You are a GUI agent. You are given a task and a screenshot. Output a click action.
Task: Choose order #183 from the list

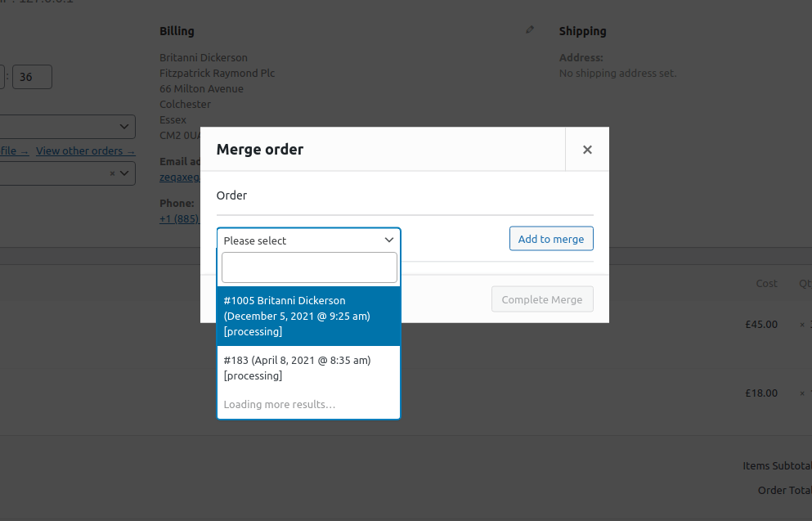308,367
